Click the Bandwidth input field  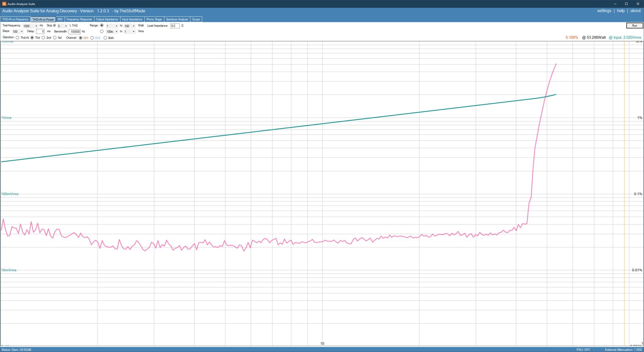(x=75, y=31)
